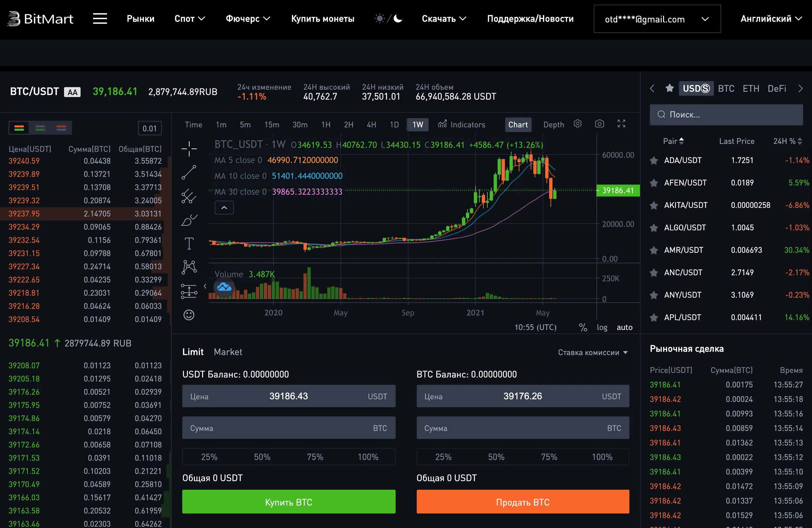
Task: Open the Indicators menu
Action: click(462, 124)
